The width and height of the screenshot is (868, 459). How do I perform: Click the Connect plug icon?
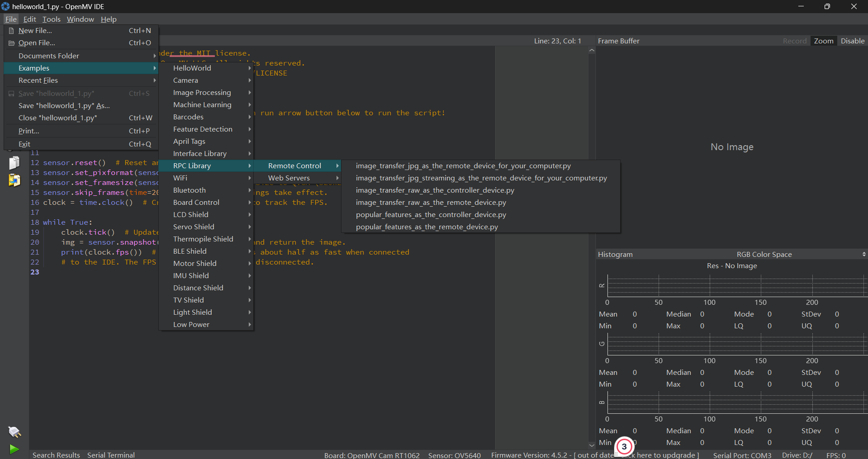point(14,432)
